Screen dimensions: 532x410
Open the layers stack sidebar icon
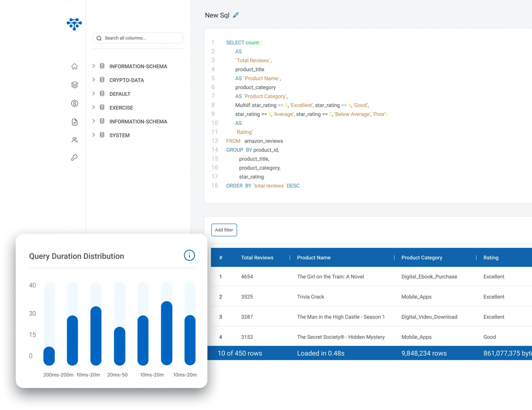point(75,85)
